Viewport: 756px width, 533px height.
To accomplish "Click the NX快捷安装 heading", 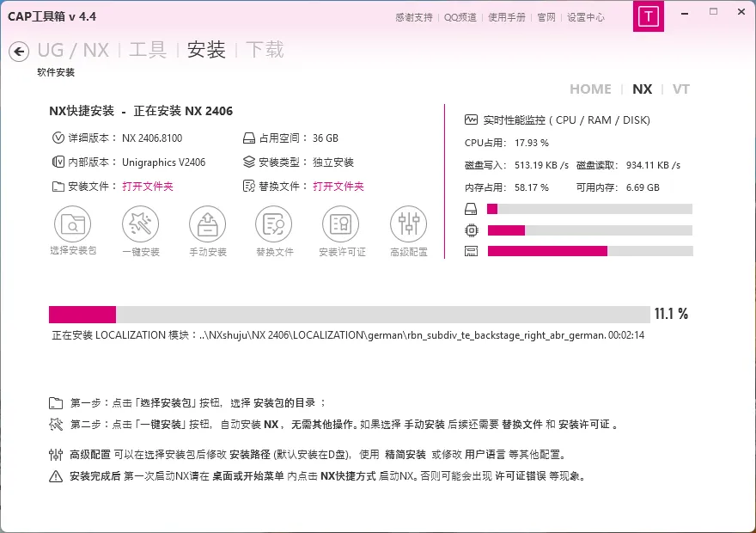I will click(x=82, y=111).
